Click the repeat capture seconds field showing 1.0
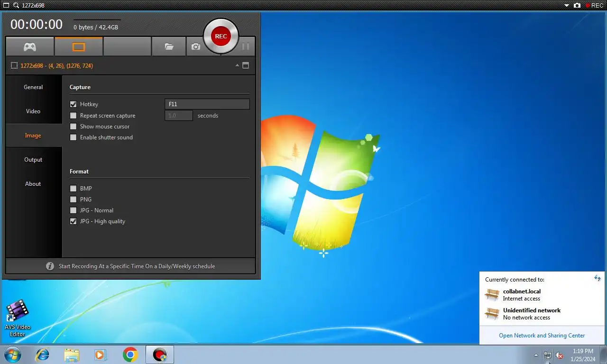 tap(179, 116)
